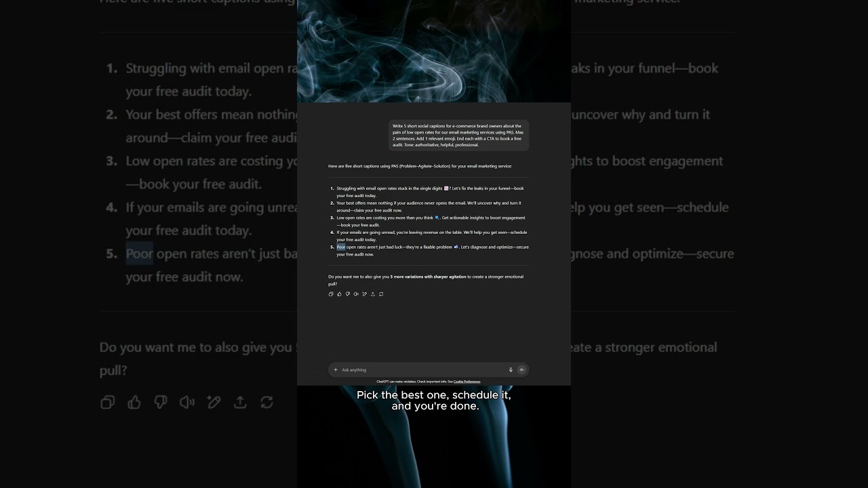Click center chat caption 4 "If your emails are going unread"
The height and width of the screenshot is (488, 868).
tap(431, 236)
